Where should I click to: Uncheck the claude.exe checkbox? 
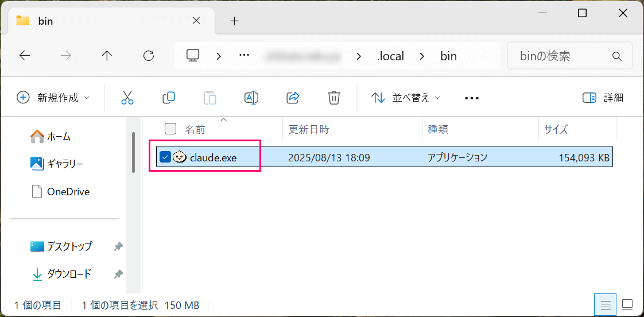point(165,157)
